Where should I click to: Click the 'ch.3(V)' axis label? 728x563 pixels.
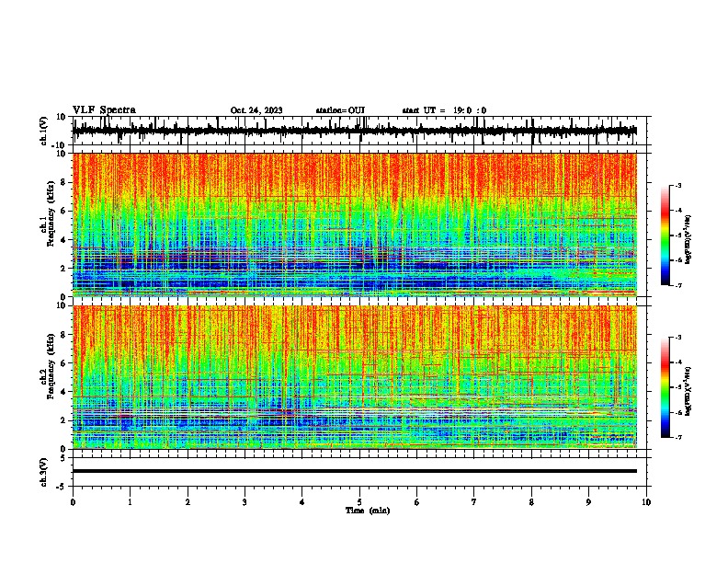pos(44,473)
